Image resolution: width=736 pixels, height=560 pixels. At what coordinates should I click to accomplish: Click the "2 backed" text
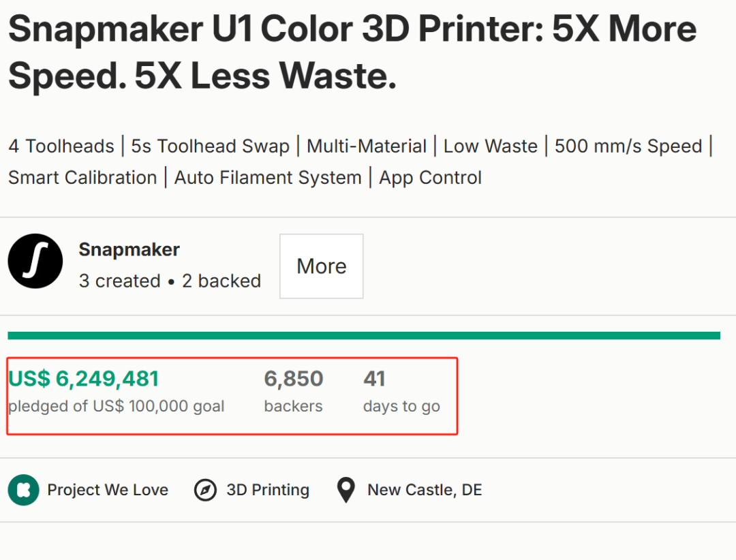tap(221, 281)
